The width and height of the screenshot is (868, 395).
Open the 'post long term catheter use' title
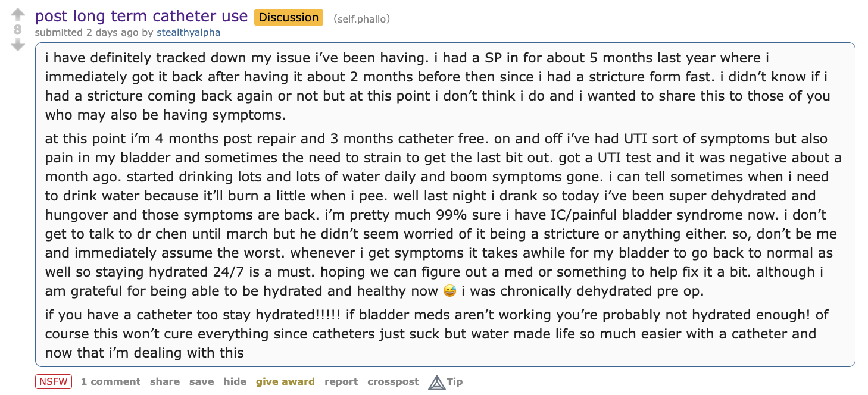click(x=141, y=16)
